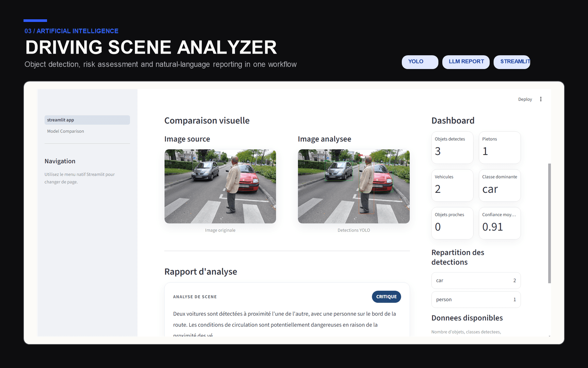
Task: Select the Objets detectes metric card
Action: pyautogui.click(x=452, y=148)
